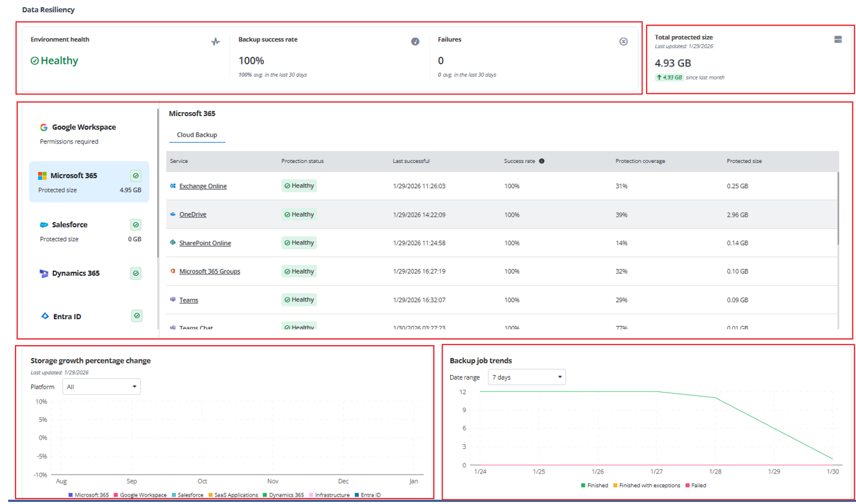Click the green check next to Healthy environment
This screenshot has width=856, height=504.
point(35,61)
